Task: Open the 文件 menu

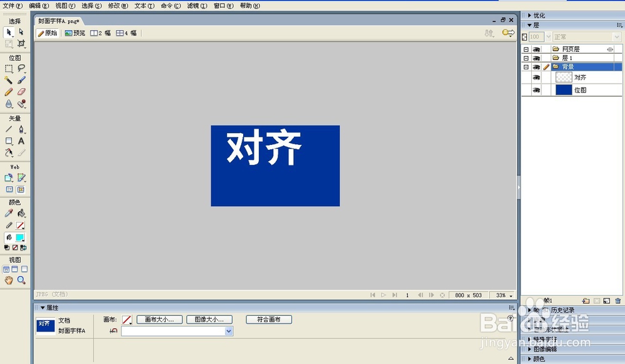Action: pyautogui.click(x=12, y=6)
